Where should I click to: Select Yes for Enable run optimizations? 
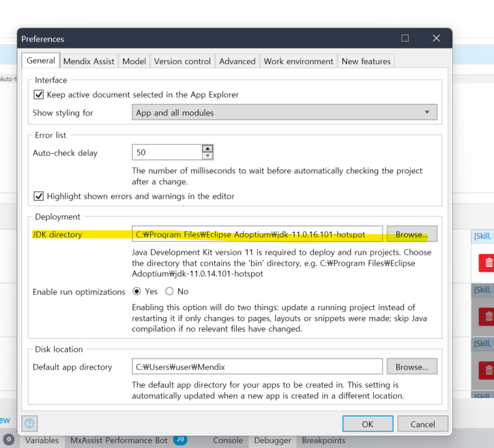tap(136, 292)
